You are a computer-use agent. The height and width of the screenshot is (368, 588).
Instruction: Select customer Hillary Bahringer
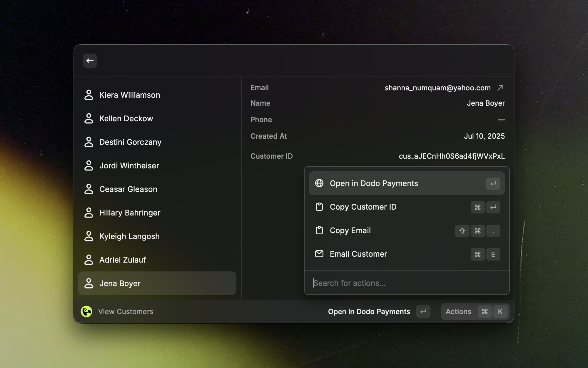130,213
